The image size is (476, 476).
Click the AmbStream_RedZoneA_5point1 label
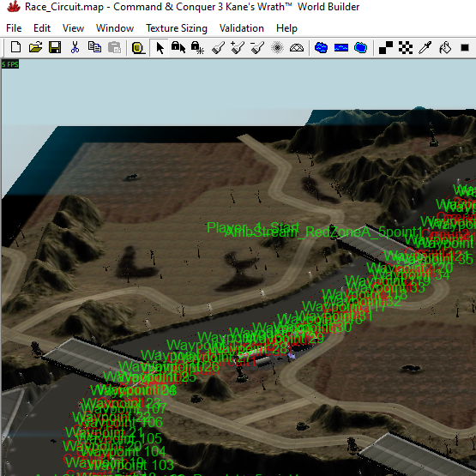tap(323, 232)
